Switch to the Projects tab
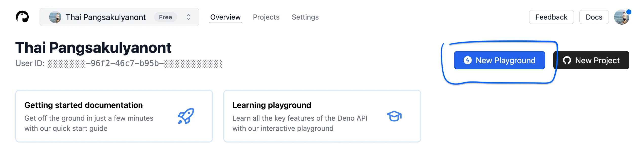This screenshot has height=157, width=644. (x=266, y=17)
